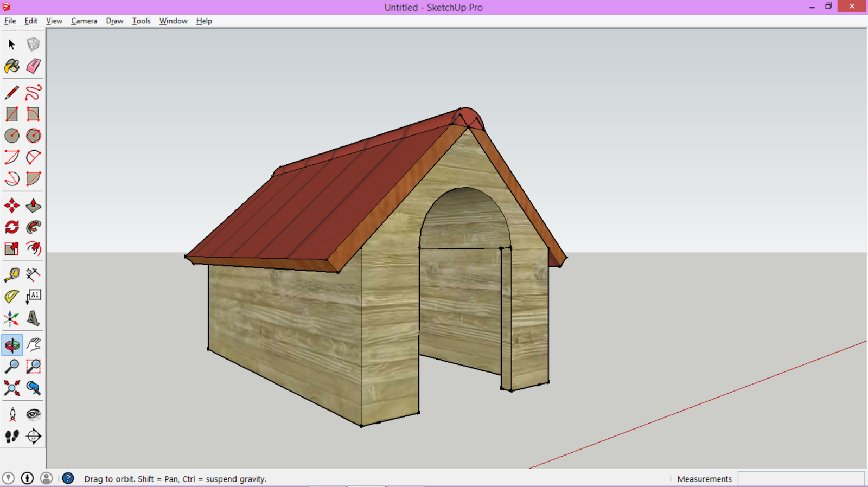This screenshot has height=487, width=868.
Task: Open the Window menu
Action: pos(173,21)
